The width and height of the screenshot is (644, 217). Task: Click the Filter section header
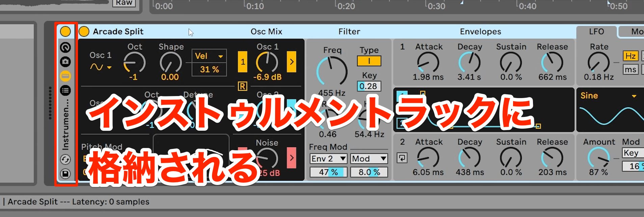pos(349,31)
